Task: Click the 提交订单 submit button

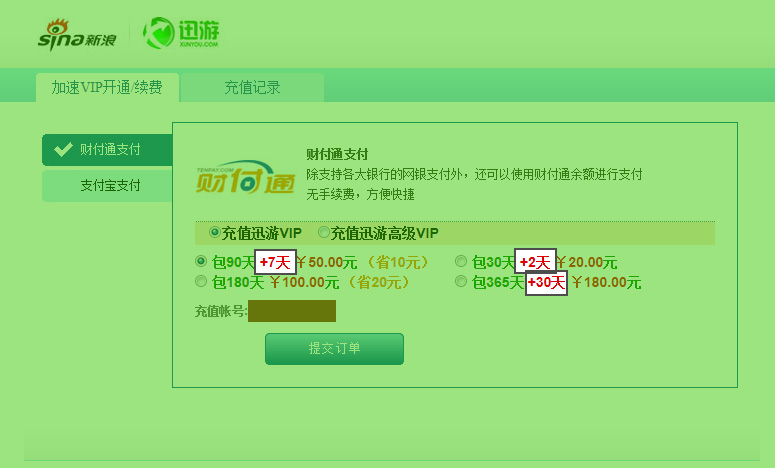Action: [334, 349]
